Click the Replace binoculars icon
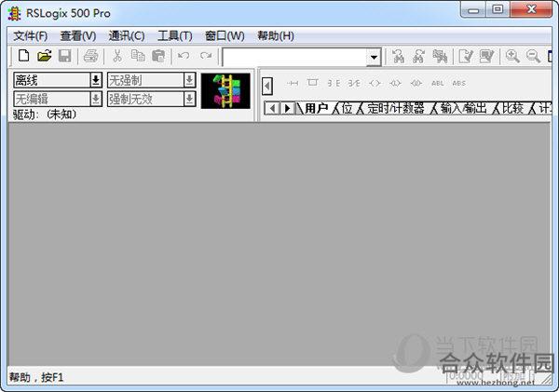Image resolution: width=559 pixels, height=392 pixels. 440,56
